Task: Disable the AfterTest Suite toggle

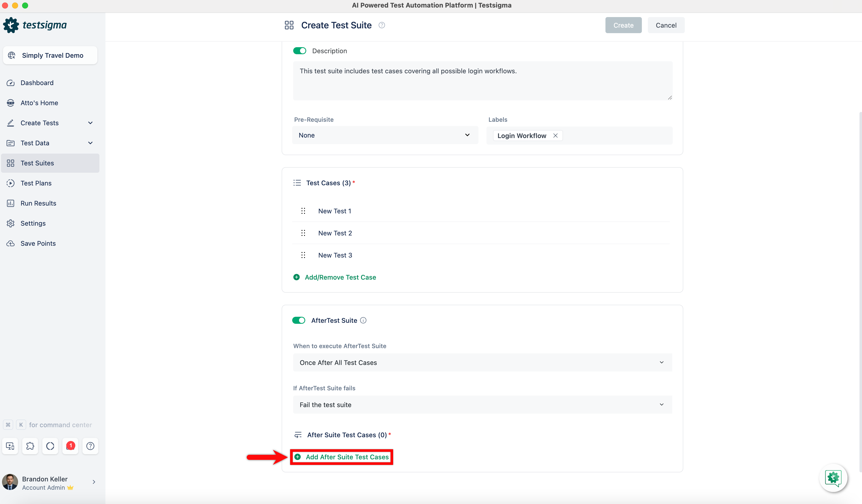Action: point(299,320)
